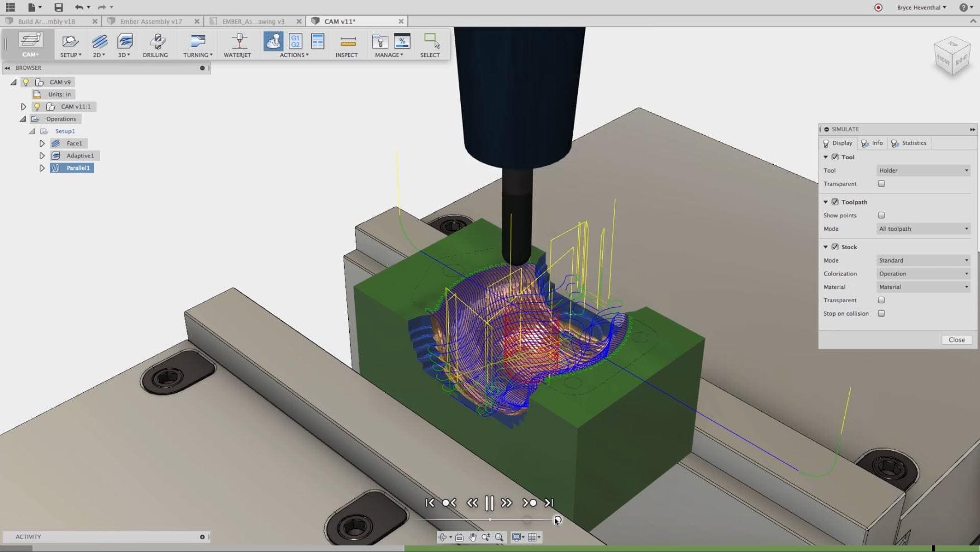Click the Post Process G1 G2 icon
Screen dimensions: 980x552
point(295,41)
